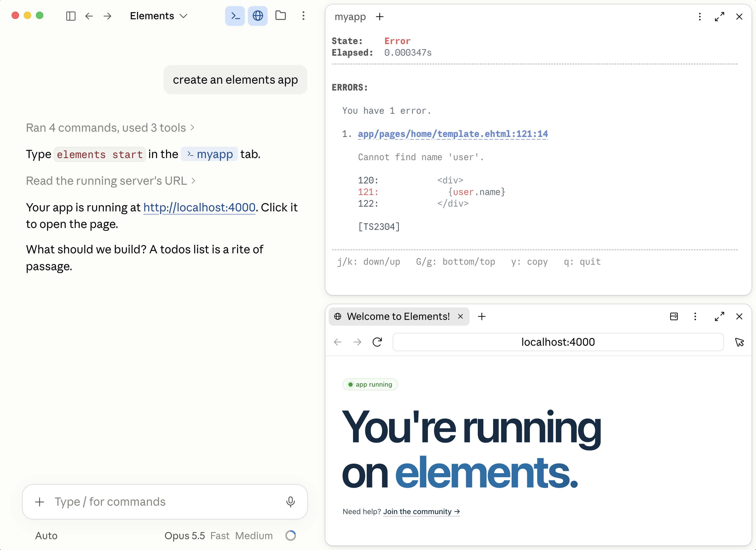756x550 pixels.
Task: Open the terminal panel three-dot menu
Action: click(x=700, y=16)
